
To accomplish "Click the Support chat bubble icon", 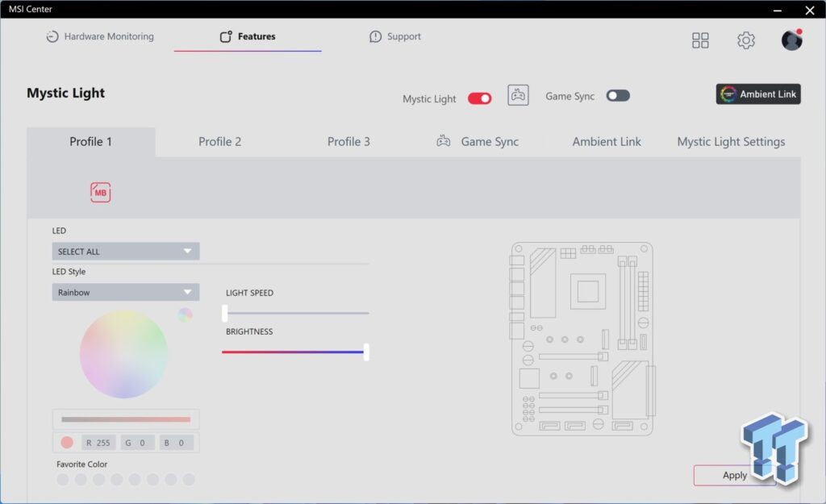I will coord(375,36).
